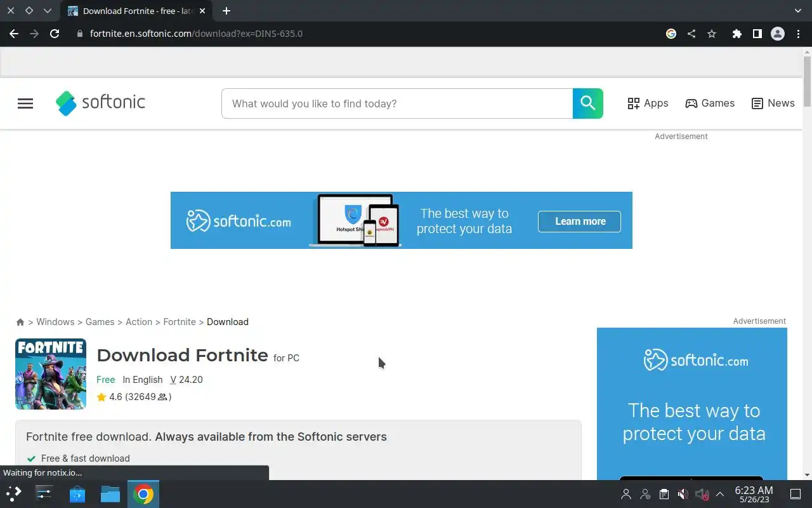
Task: Toggle the browser side panel
Action: point(757,34)
